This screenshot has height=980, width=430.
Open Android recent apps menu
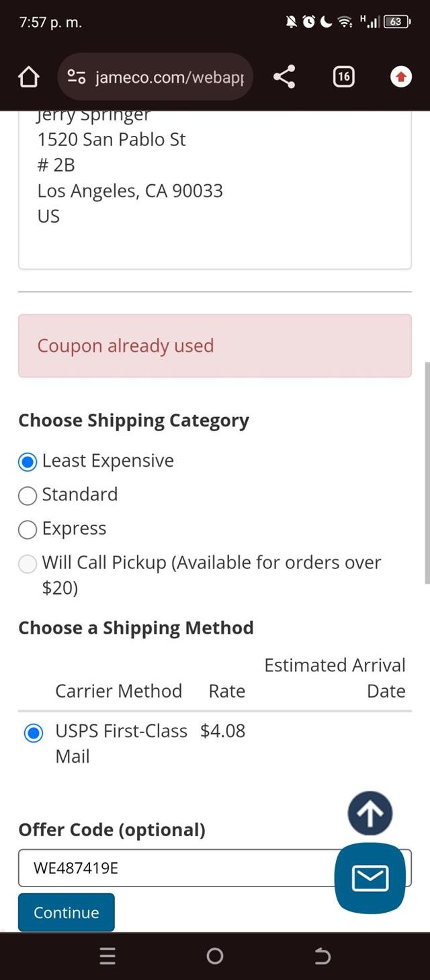(x=107, y=956)
